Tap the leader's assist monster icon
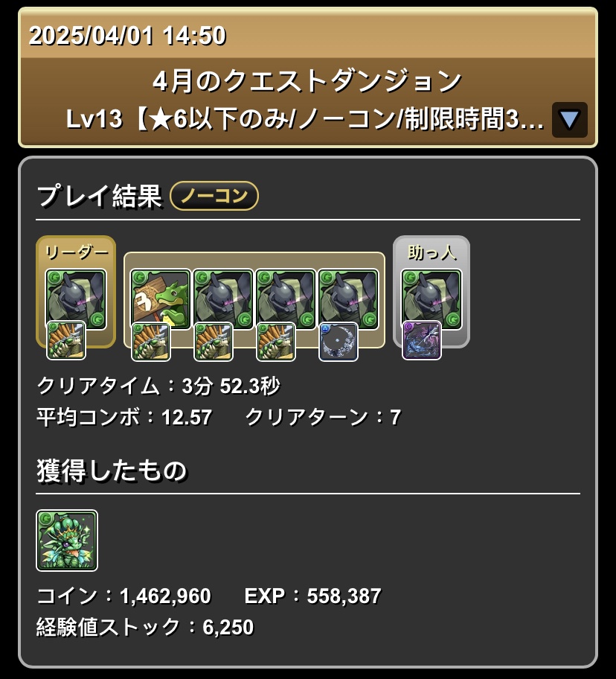 coord(65,341)
